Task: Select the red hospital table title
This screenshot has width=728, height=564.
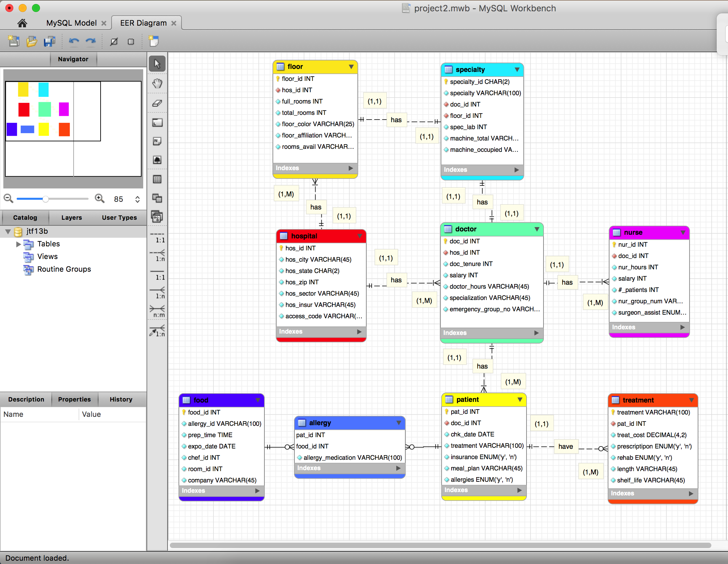Action: coord(304,236)
